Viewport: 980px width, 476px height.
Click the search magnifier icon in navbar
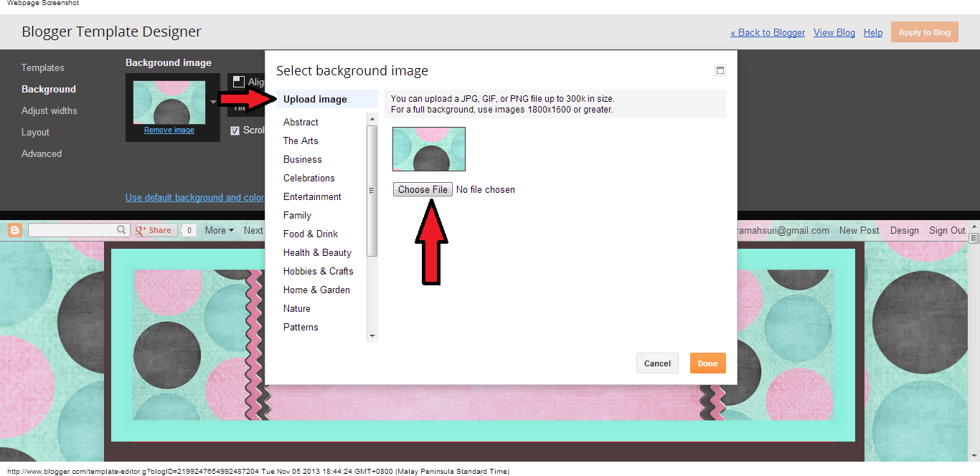tap(122, 230)
